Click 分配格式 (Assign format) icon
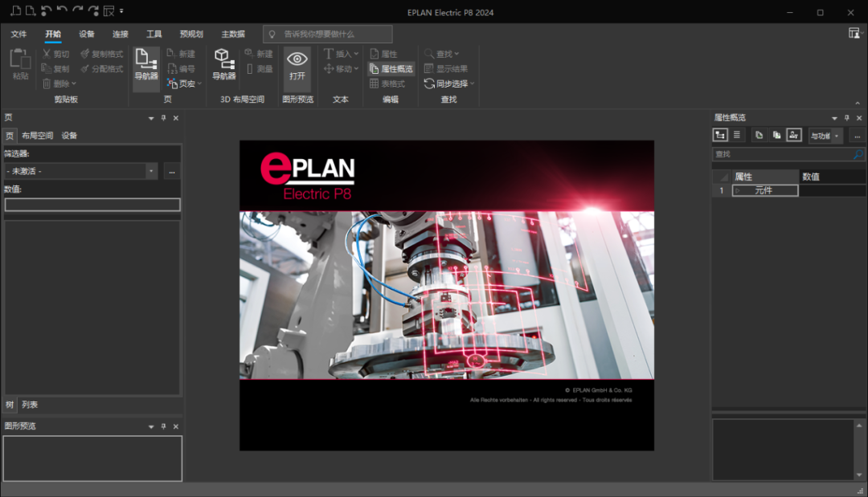Viewport: 868px width, 497px height. (84, 68)
